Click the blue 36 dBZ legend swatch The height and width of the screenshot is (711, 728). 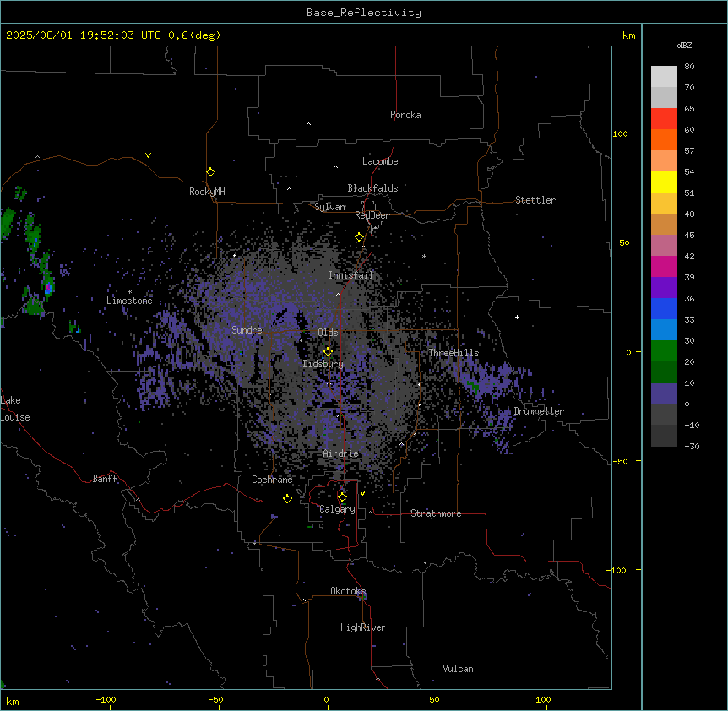[x=664, y=308]
